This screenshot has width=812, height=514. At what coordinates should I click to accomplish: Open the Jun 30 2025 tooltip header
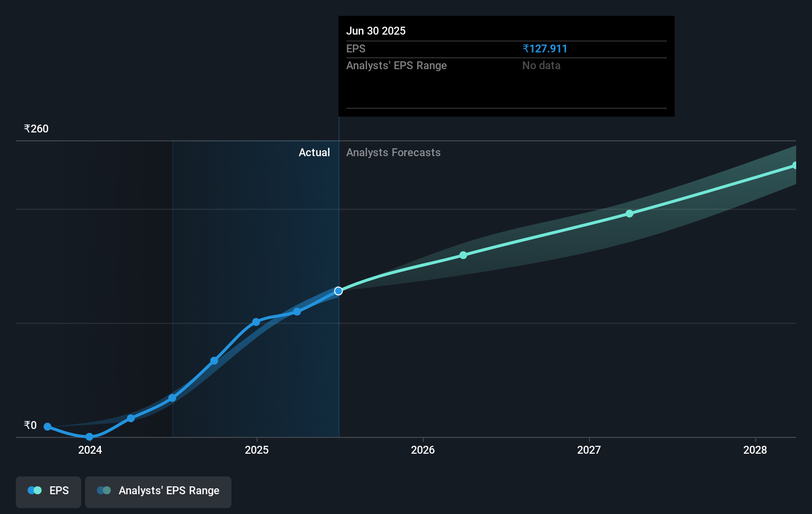pos(376,31)
